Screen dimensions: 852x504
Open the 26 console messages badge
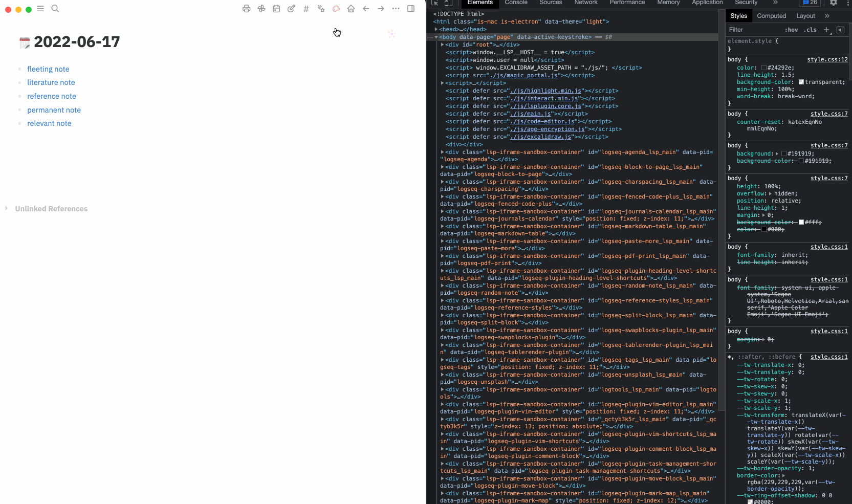(x=811, y=3)
